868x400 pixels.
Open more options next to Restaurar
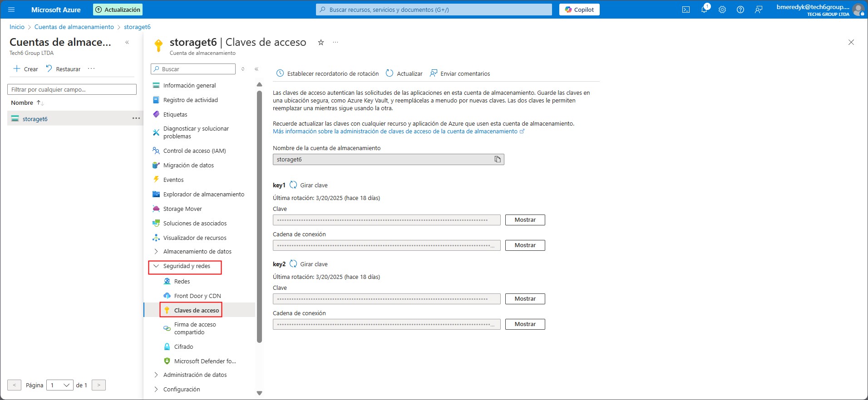tap(91, 69)
